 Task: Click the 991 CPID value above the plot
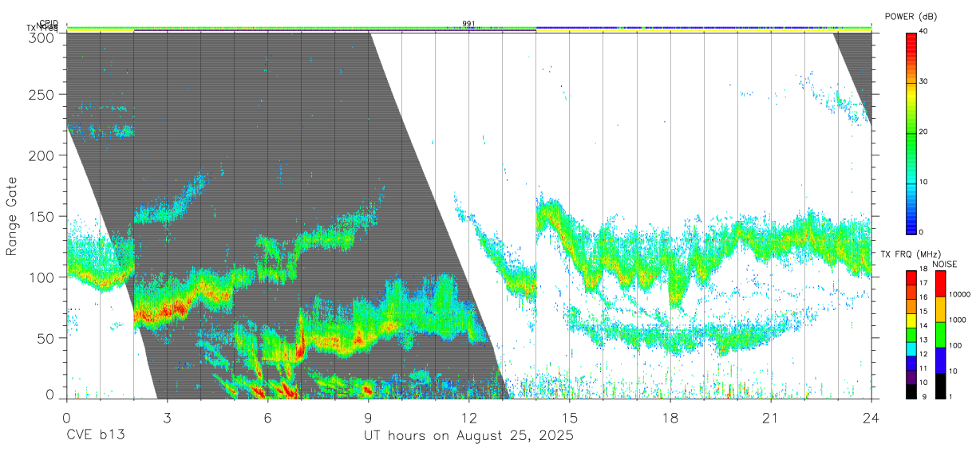pos(468,24)
